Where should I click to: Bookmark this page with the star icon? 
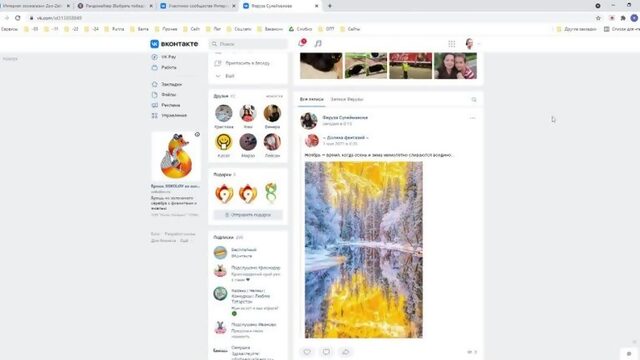pyautogui.click(x=598, y=18)
